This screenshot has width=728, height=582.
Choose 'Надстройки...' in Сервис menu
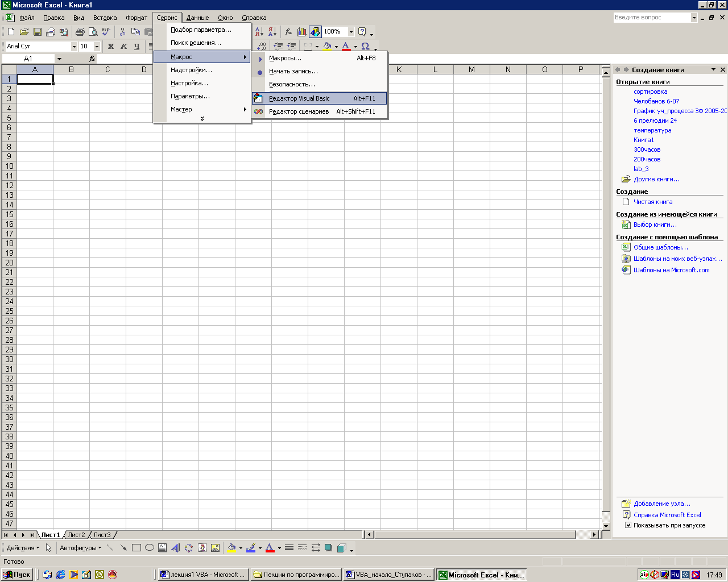(202, 70)
